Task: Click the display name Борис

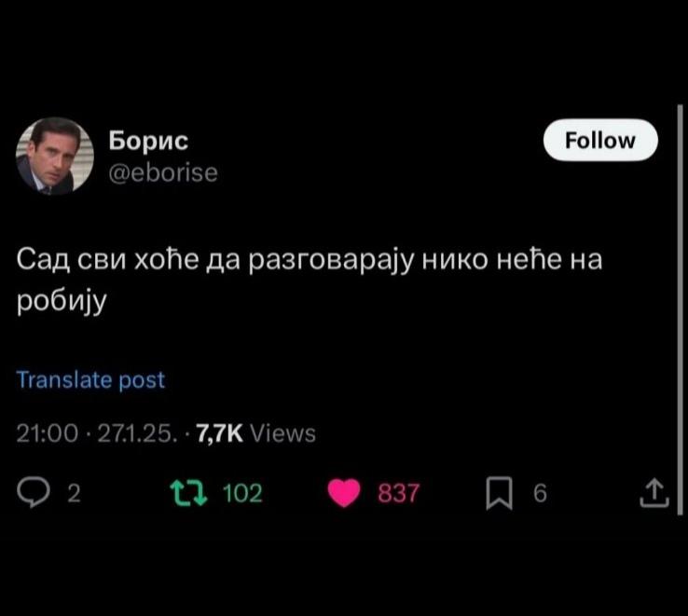Action: [148, 141]
